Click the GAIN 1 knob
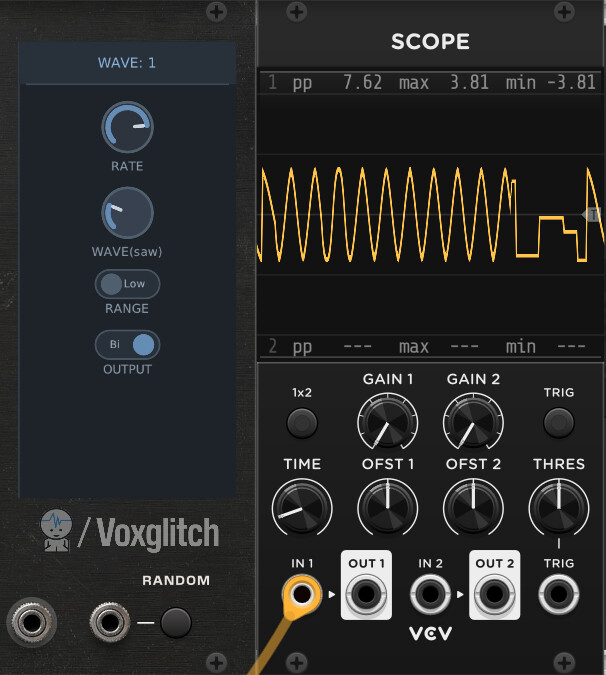The image size is (606, 675). 387,424
